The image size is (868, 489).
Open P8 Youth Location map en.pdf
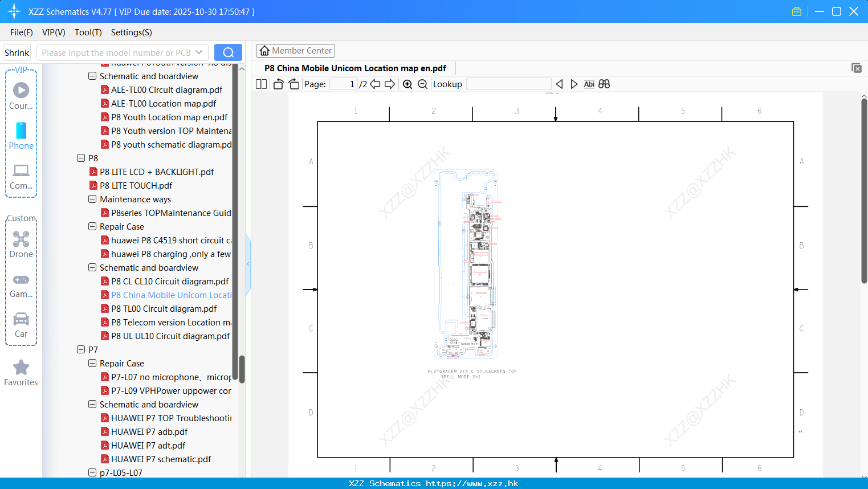[169, 117]
